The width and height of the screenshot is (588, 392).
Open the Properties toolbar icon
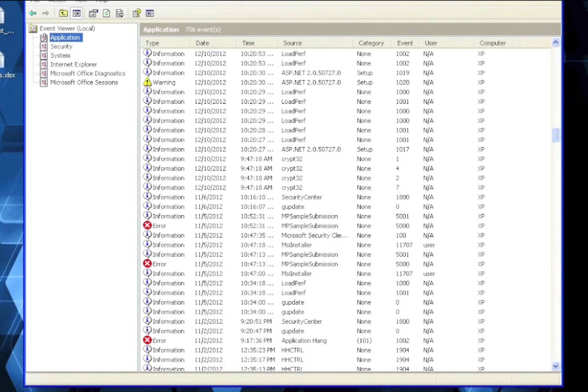point(93,13)
